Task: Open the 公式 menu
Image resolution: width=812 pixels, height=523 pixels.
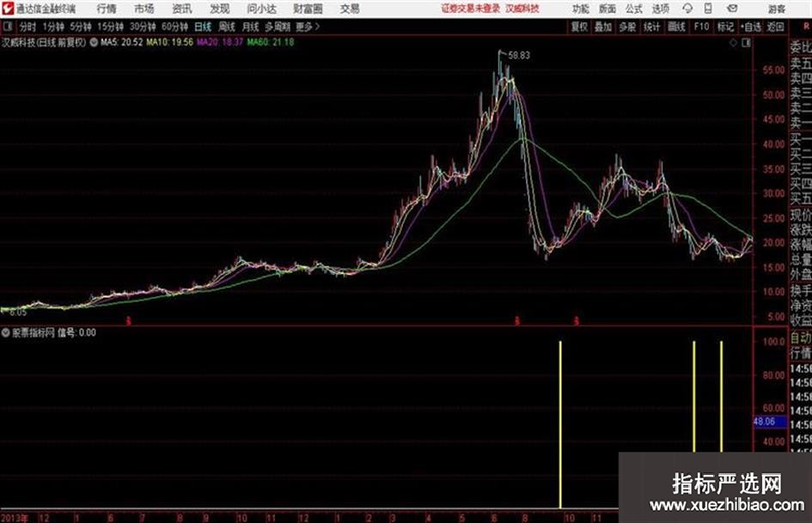Action: pos(634,9)
